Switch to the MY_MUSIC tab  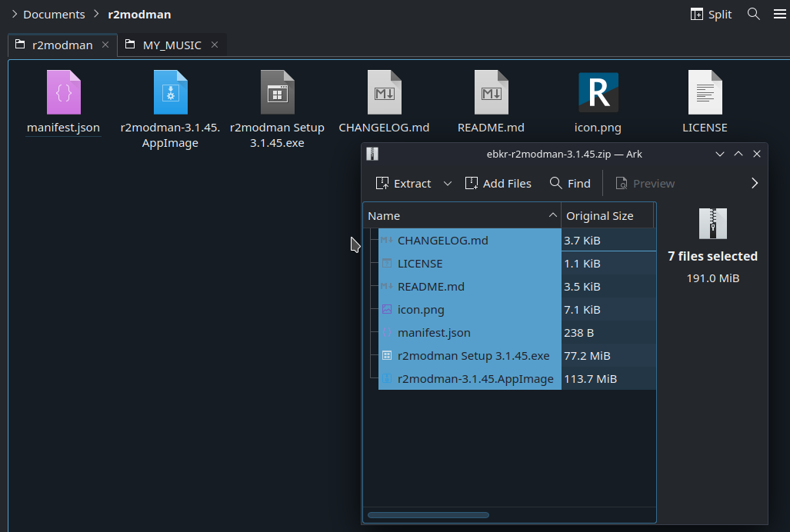tap(172, 45)
